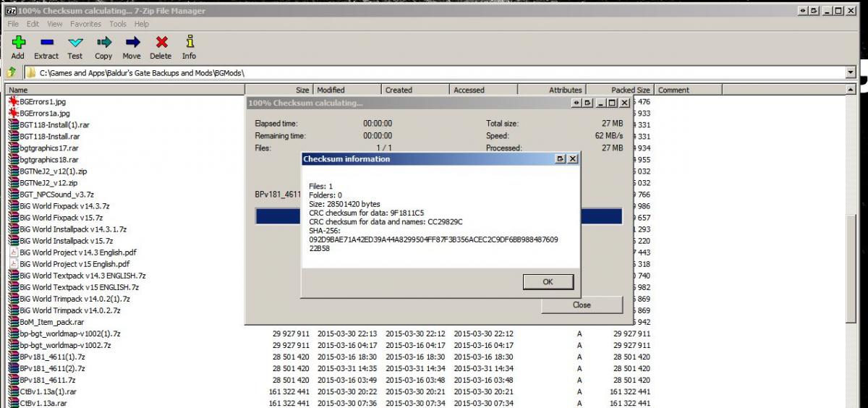
Task: Select BiG World Project v14.3 English.pdf icon
Action: point(13,252)
